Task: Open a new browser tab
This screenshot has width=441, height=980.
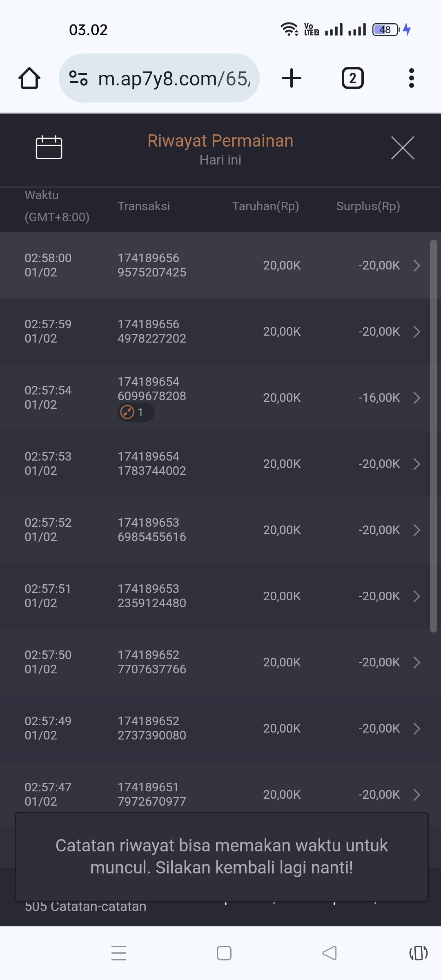Action: (x=292, y=78)
